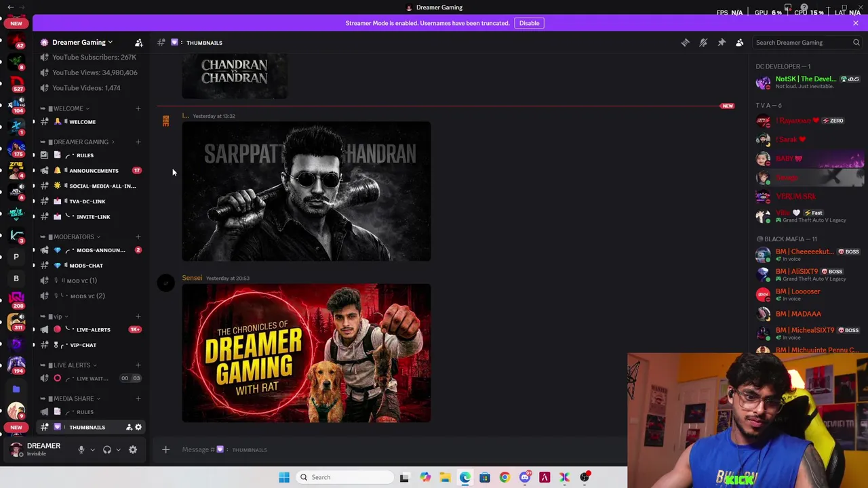Open the Windows Start button
The width and height of the screenshot is (868, 488).
(x=284, y=477)
